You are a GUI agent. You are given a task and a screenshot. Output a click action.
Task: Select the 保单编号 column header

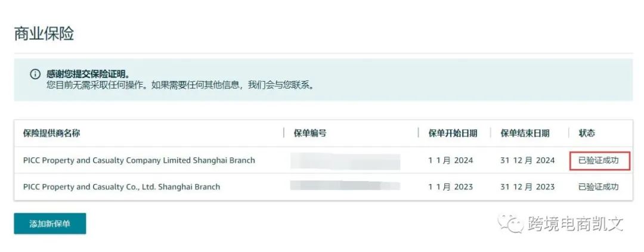310,133
